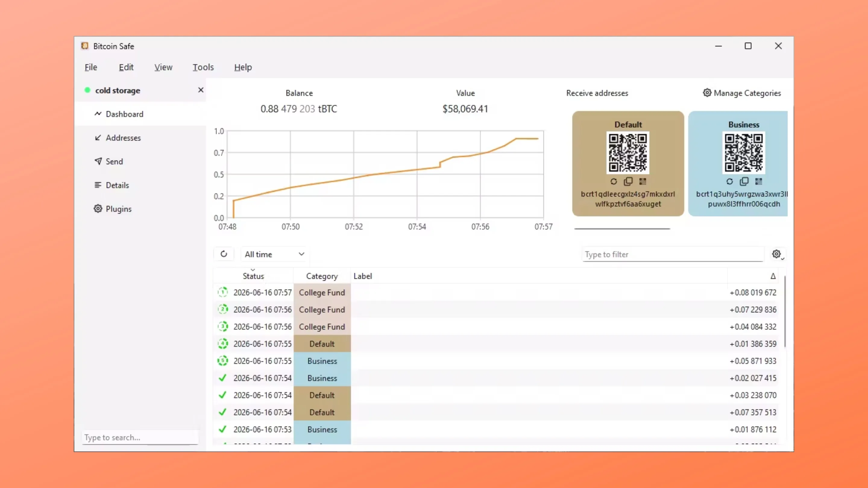Click the Dashboard chart icon
The width and height of the screenshot is (868, 488).
pos(98,114)
